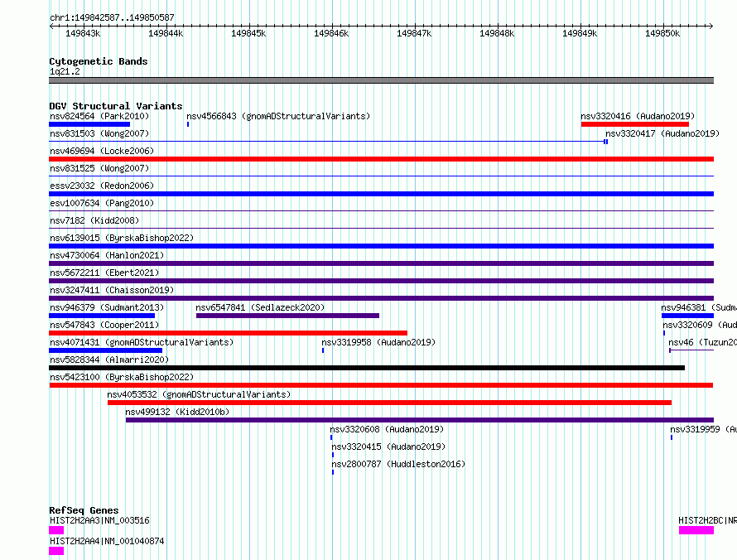737x560 pixels.
Task: Select magenta gene block under HIST2H2AA3
Action: 56,530
